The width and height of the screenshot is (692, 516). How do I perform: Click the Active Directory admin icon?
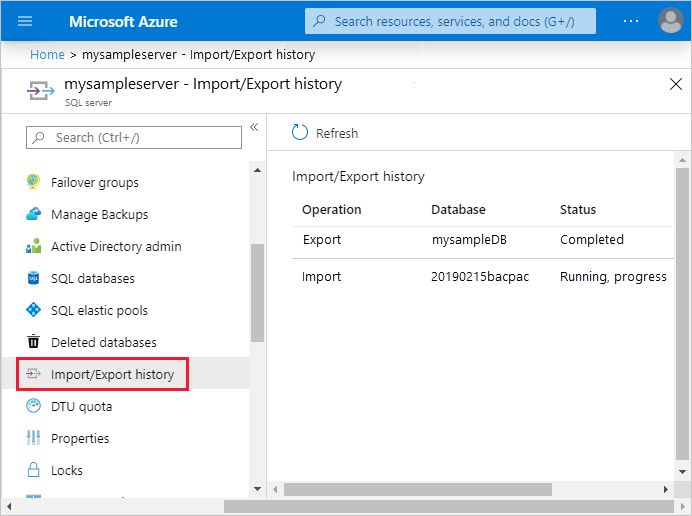click(x=33, y=246)
